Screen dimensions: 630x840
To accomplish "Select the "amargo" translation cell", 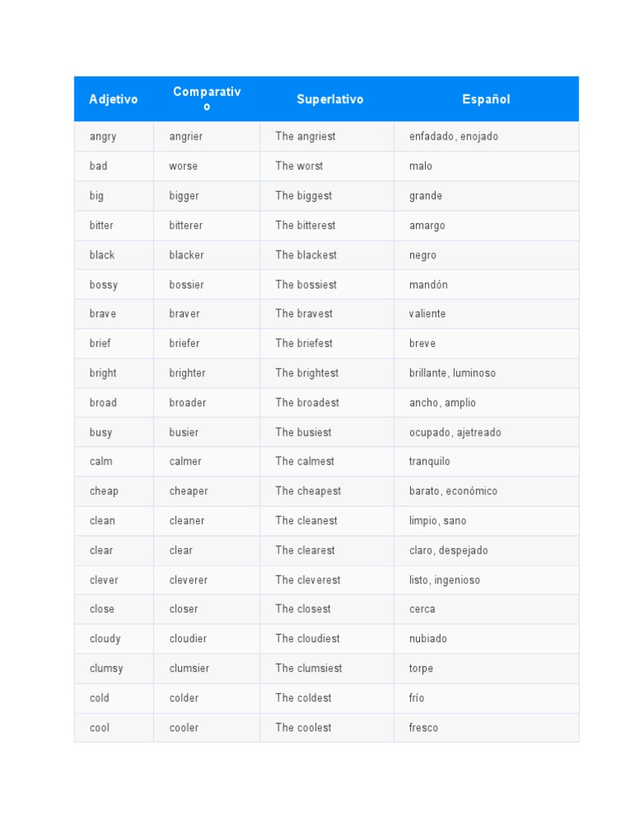I will pyautogui.click(x=427, y=226).
